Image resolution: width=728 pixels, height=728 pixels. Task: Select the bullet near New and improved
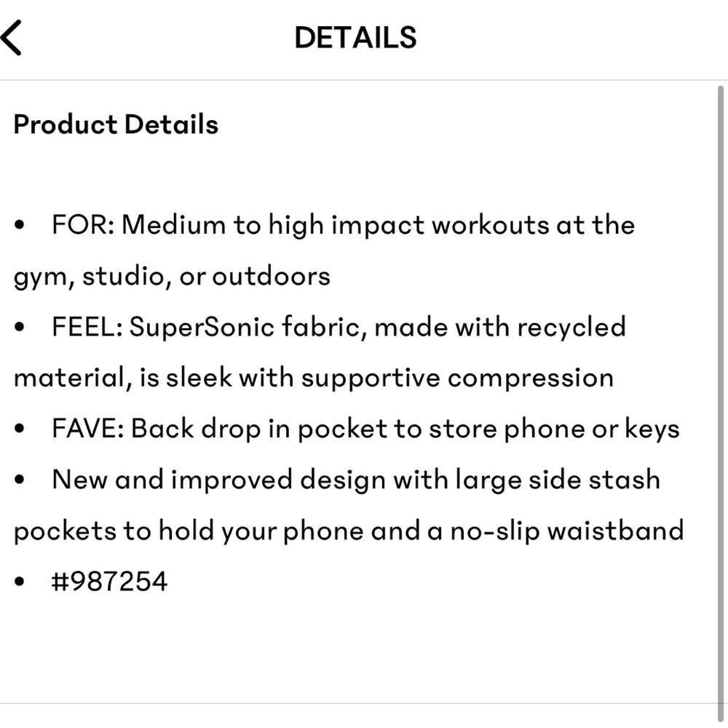17,480
